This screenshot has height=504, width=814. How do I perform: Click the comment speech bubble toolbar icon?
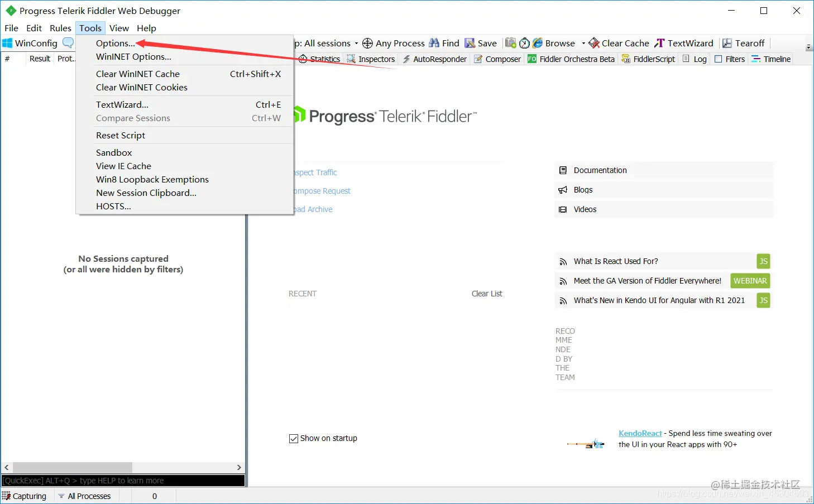(68, 42)
